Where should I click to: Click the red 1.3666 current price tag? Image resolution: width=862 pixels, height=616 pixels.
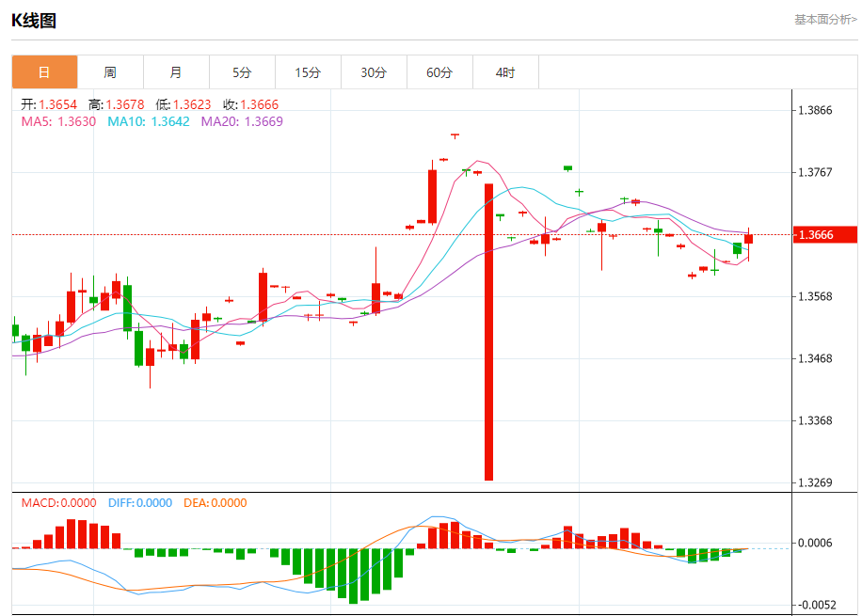click(825, 234)
